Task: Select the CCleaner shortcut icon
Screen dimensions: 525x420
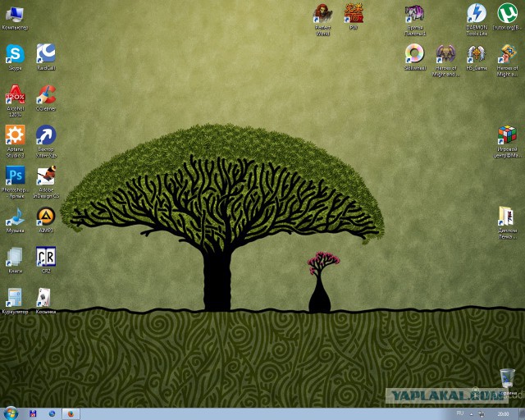Action: point(46,98)
